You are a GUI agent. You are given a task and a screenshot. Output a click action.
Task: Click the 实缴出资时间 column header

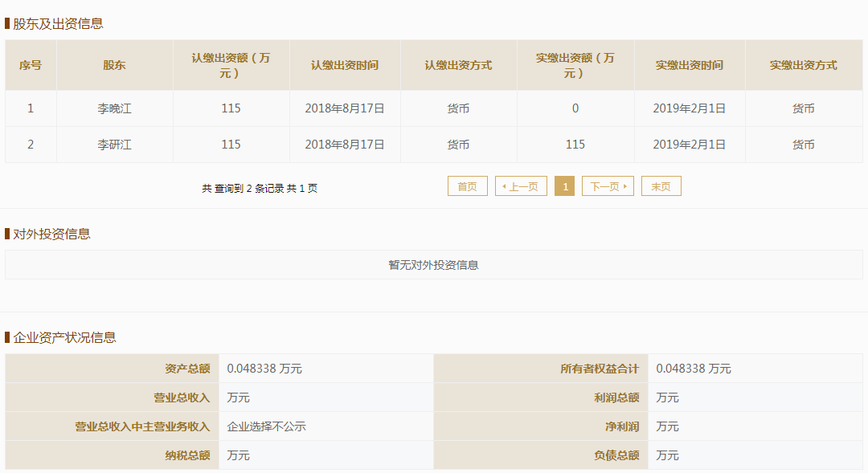pos(690,64)
